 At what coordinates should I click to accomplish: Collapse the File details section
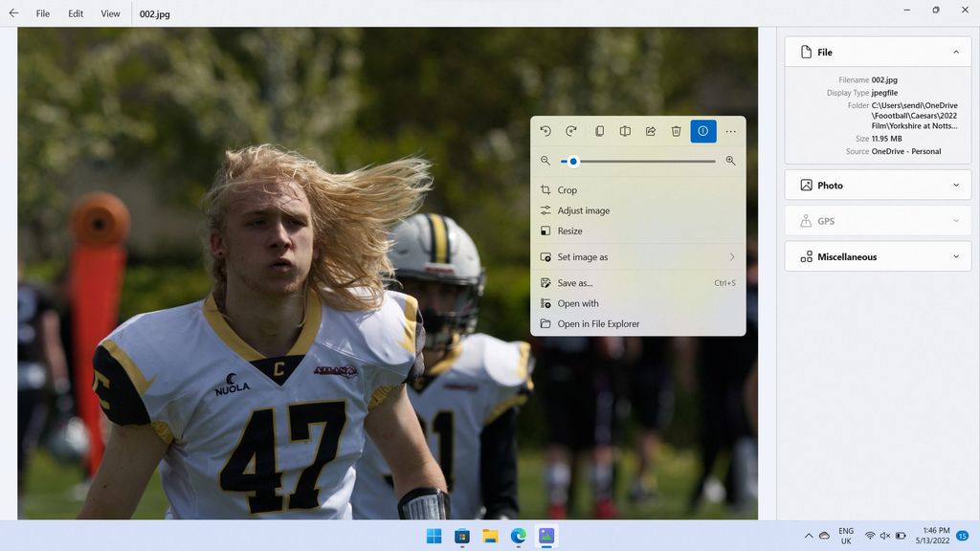pyautogui.click(x=956, y=52)
